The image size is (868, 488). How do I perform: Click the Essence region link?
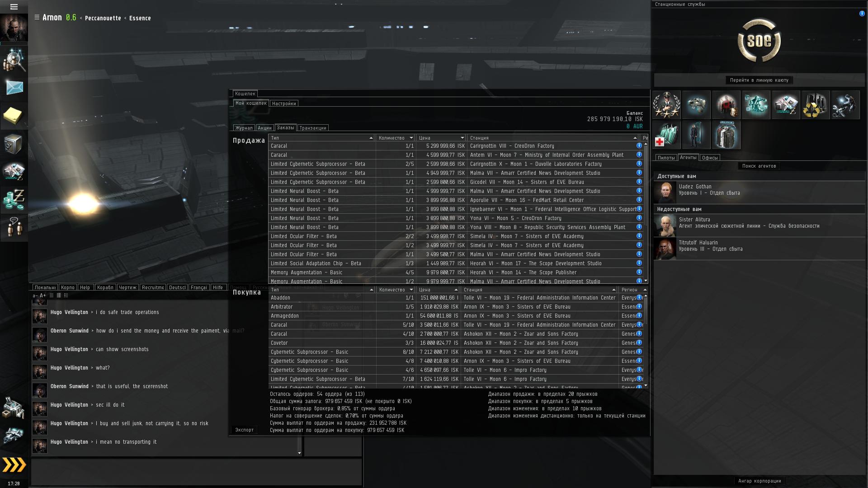coord(140,18)
